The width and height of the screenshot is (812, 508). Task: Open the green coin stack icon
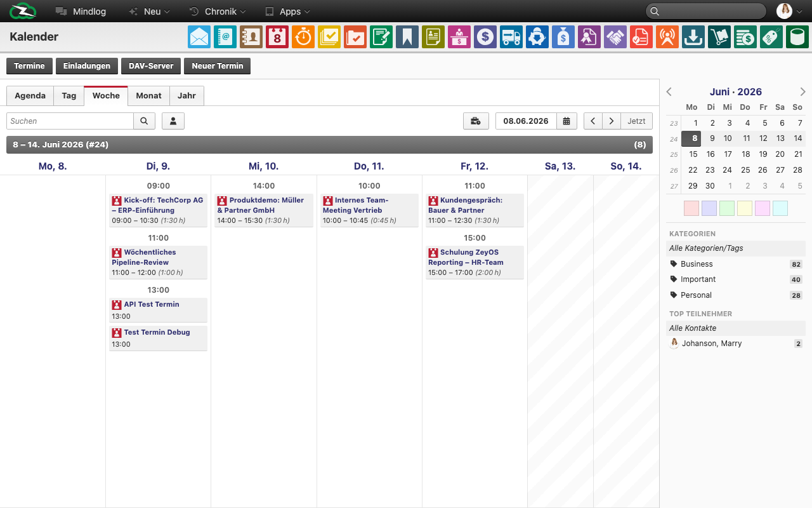tap(745, 37)
